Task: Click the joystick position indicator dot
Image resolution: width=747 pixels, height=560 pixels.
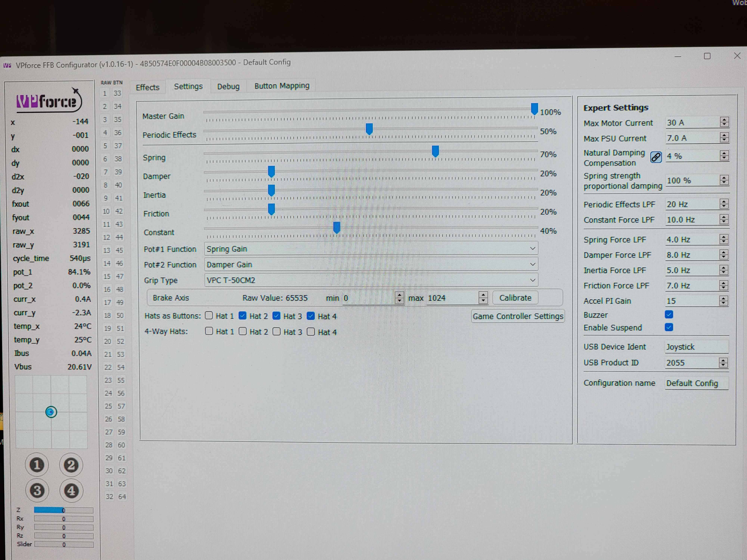Action: coord(51,412)
